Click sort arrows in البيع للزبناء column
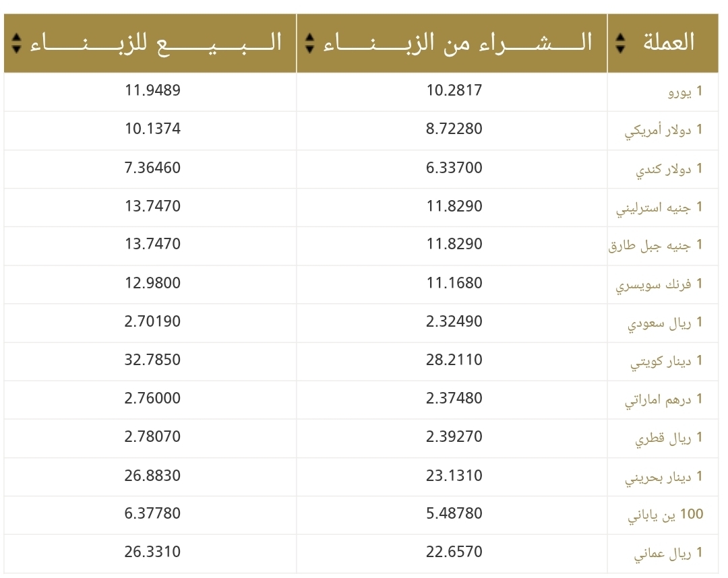728x578 pixels. click(17, 43)
